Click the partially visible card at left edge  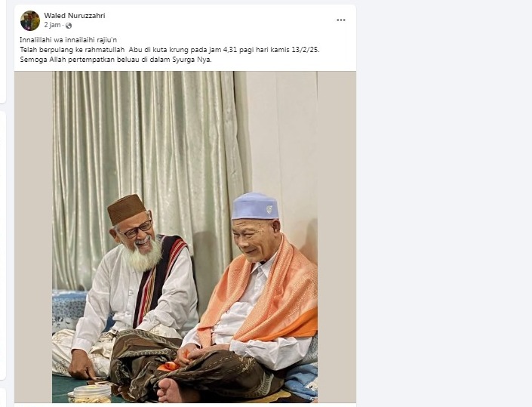click(3, 245)
